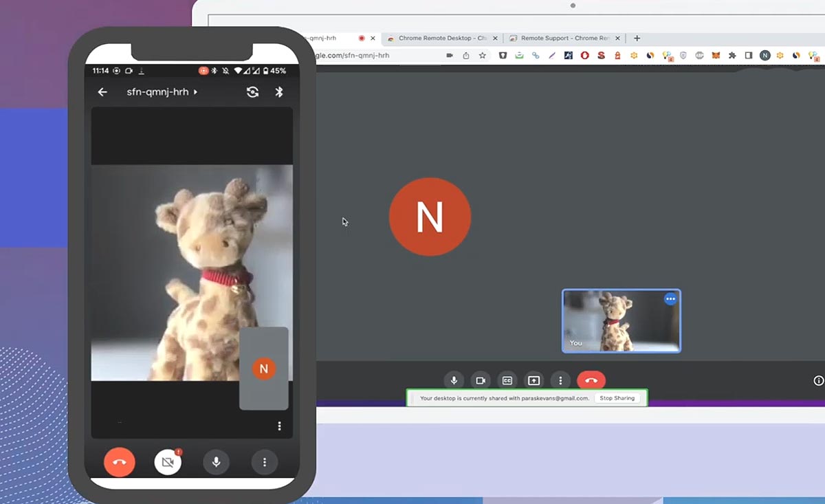Open the Chrome Extensions puzzle menu
The height and width of the screenshot is (504, 825).
point(732,56)
